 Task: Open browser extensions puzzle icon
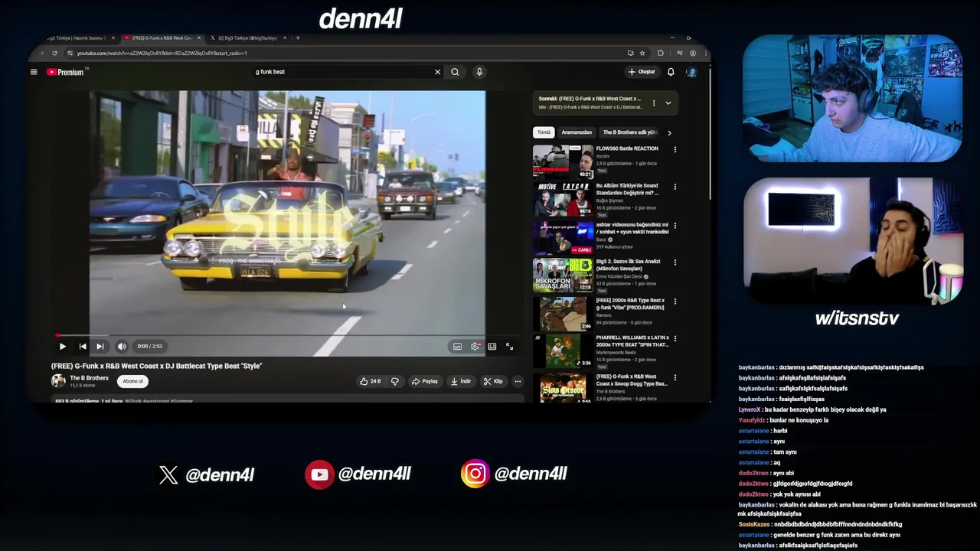(661, 54)
